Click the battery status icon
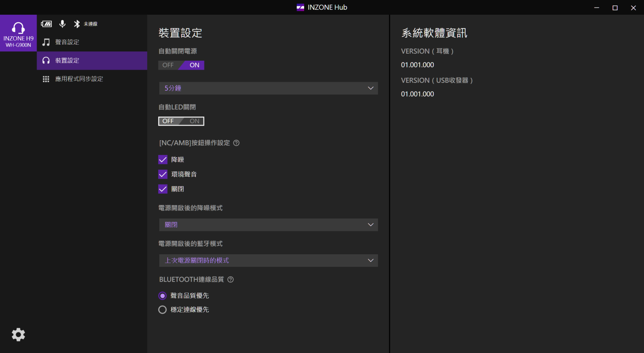Image resolution: width=644 pixels, height=353 pixels. pyautogui.click(x=47, y=24)
